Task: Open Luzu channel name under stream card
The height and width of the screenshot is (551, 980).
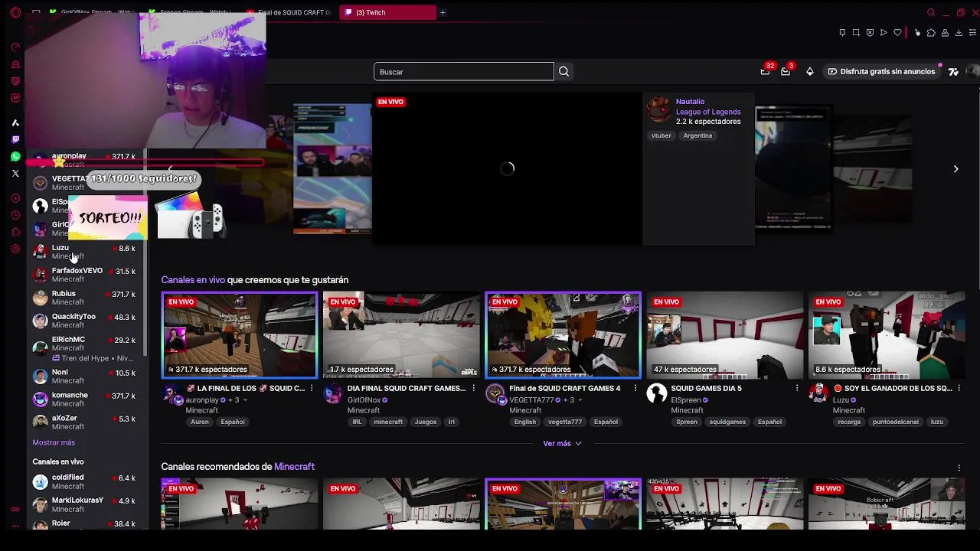Action: click(841, 400)
